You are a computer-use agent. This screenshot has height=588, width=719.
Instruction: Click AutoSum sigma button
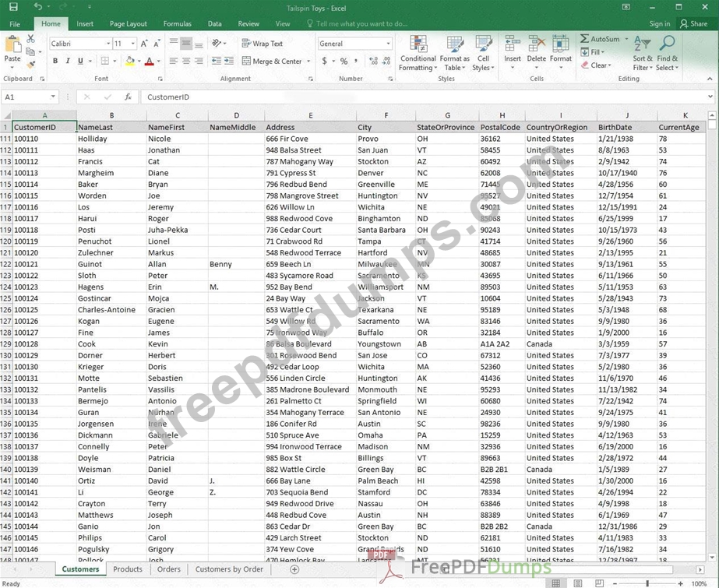point(601,39)
